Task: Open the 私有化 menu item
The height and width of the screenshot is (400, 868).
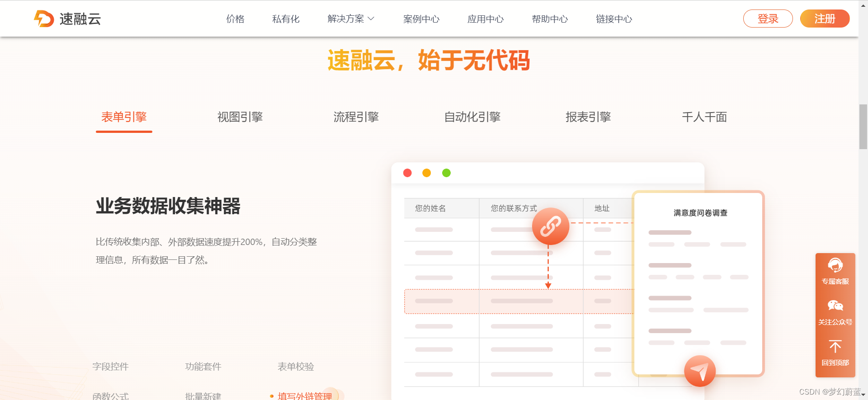Action: [x=286, y=19]
